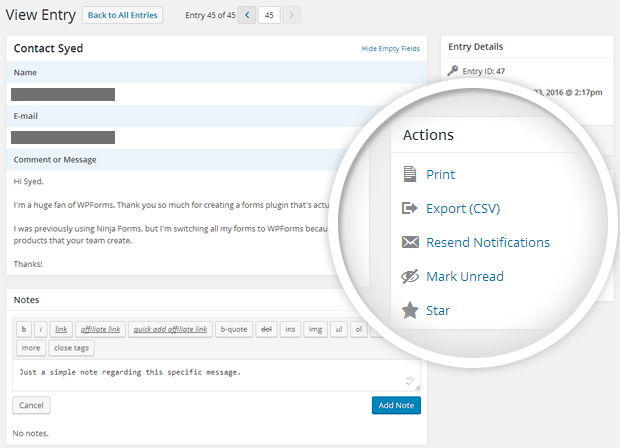Click the crossed-eye Mark Unread icon
The width and height of the screenshot is (620, 448).
(410, 276)
